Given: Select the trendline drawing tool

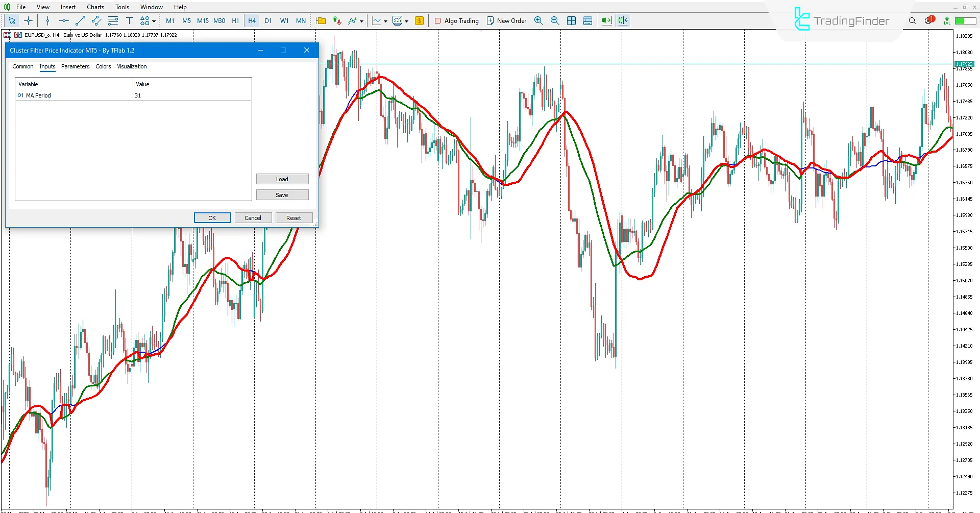Looking at the screenshot, I should (80, 21).
